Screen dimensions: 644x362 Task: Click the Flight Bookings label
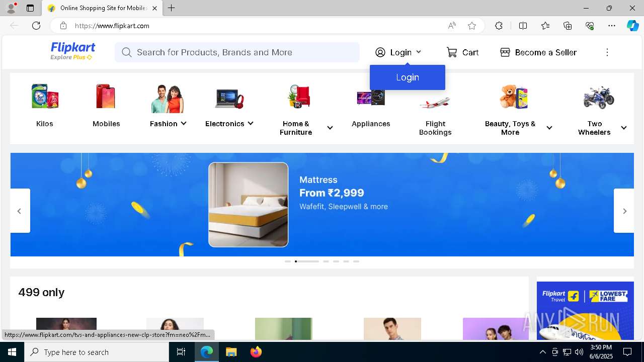(435, 128)
